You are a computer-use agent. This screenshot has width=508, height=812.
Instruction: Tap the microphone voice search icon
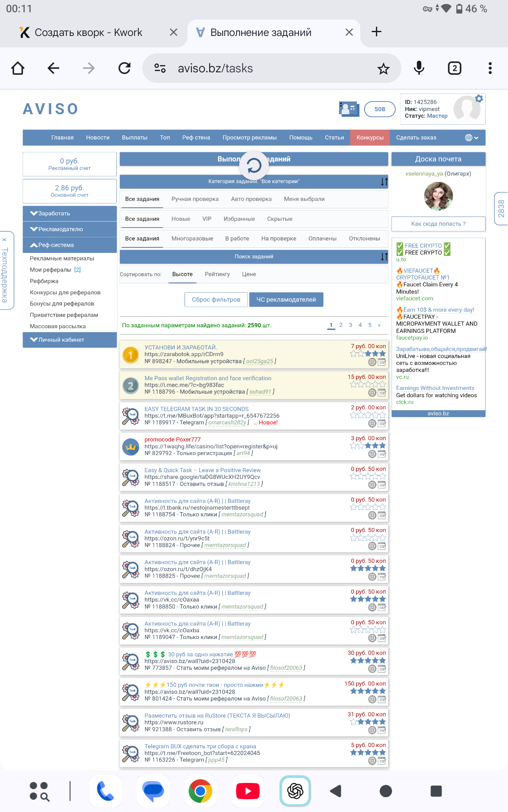pos(419,68)
